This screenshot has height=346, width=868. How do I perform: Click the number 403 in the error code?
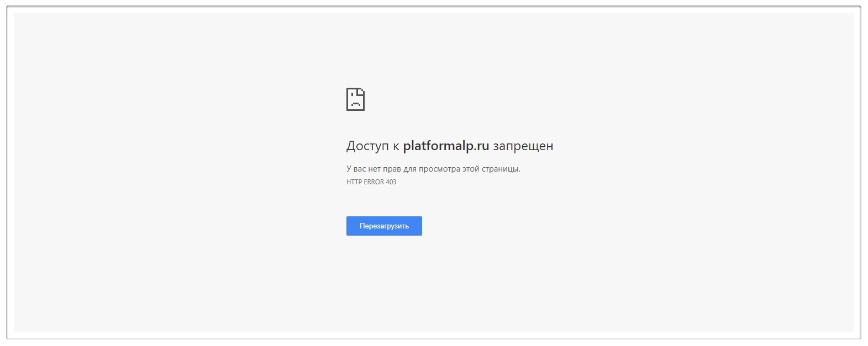(391, 182)
